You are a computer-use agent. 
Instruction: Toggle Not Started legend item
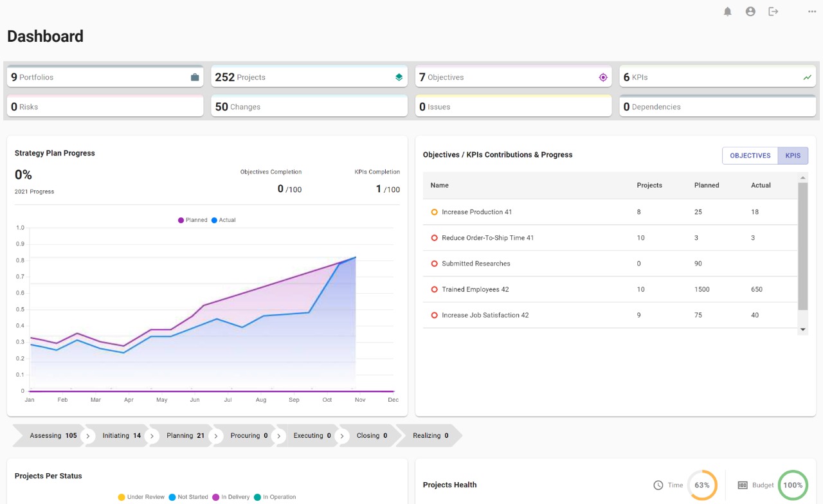[188, 497]
